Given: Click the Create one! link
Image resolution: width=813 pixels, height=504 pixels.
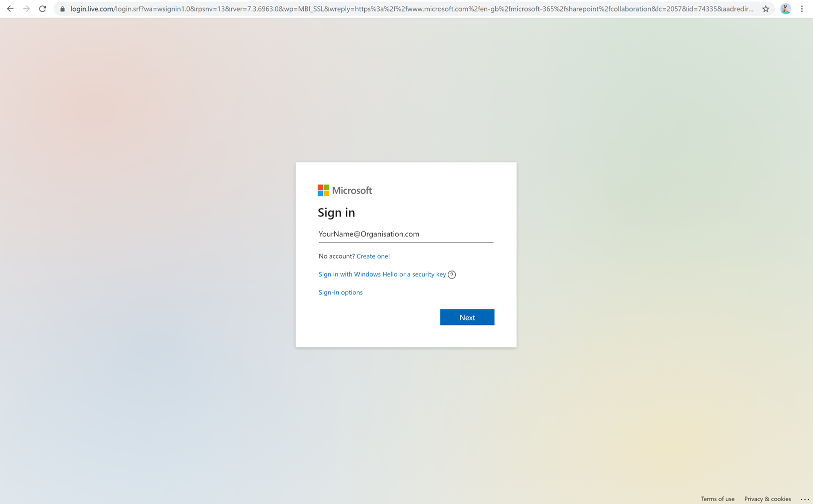Looking at the screenshot, I should [373, 256].
